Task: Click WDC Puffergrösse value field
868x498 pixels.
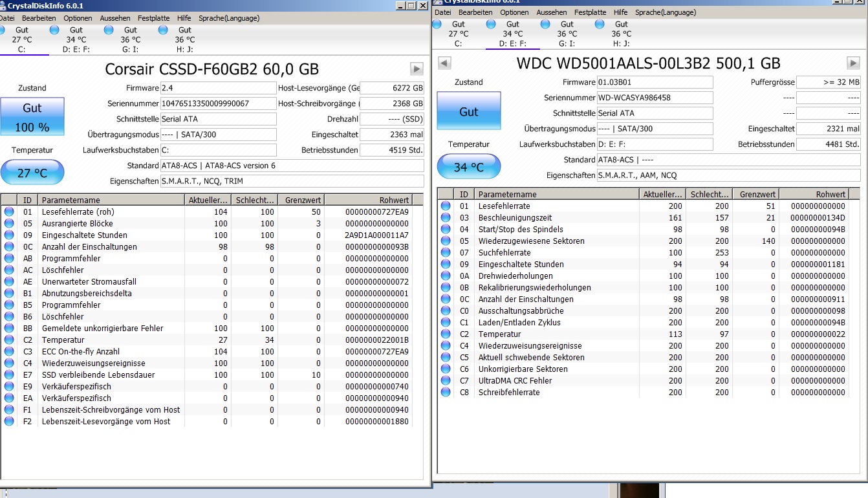Action: tap(829, 82)
